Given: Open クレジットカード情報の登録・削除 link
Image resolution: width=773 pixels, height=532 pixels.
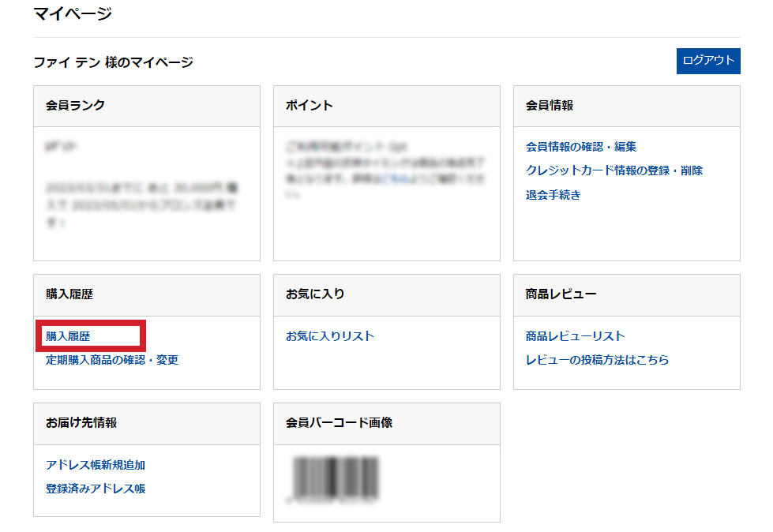Looking at the screenshot, I should pos(614,170).
